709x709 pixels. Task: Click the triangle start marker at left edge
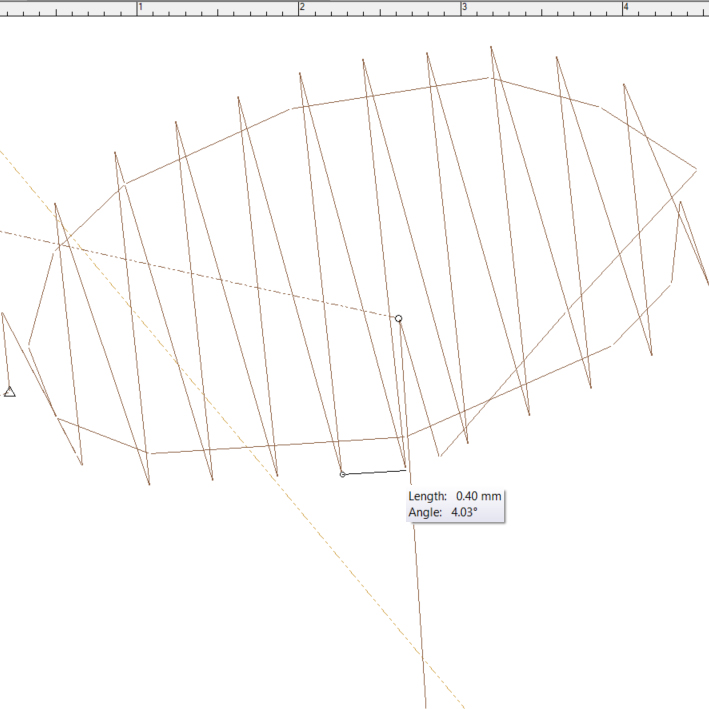pos(10,392)
